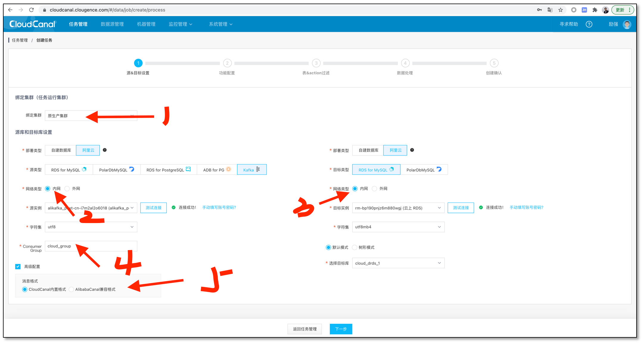Open the target 字符集 utf8mb4 dropdown
This screenshot has height=346, width=644.
398,227
